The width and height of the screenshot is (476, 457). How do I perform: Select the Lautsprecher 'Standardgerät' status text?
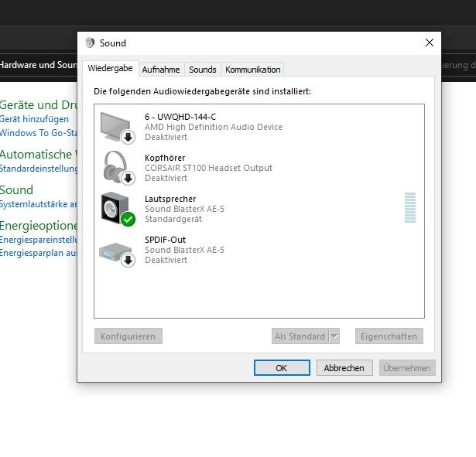173,219
